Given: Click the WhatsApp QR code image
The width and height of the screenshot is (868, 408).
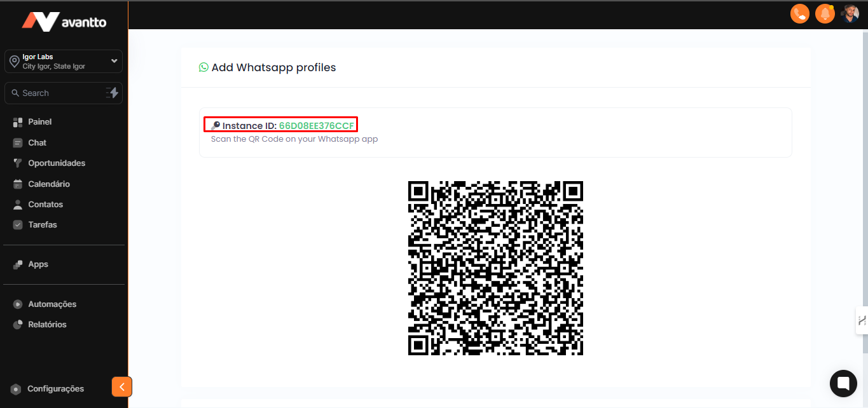Looking at the screenshot, I should 495,268.
